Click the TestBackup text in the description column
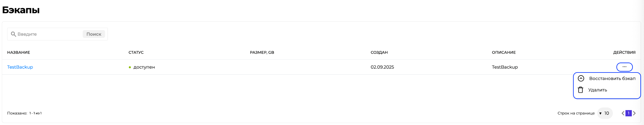This screenshot has width=644, height=125. (505, 67)
